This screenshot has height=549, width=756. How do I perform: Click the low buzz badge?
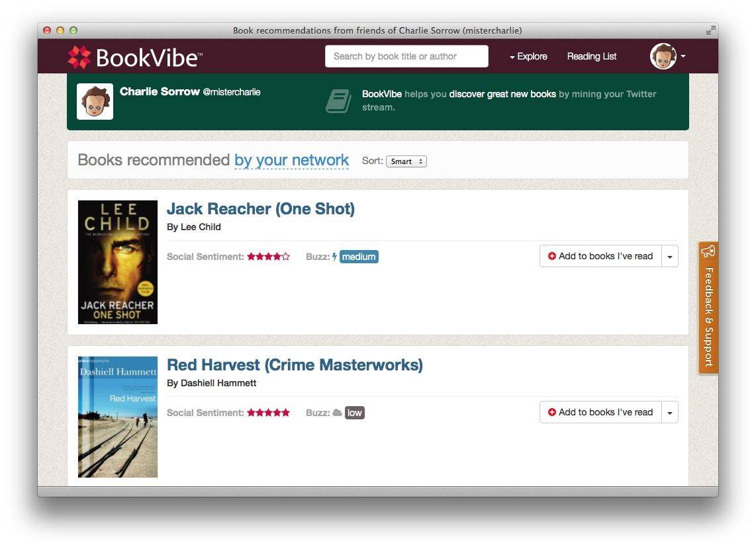355,413
